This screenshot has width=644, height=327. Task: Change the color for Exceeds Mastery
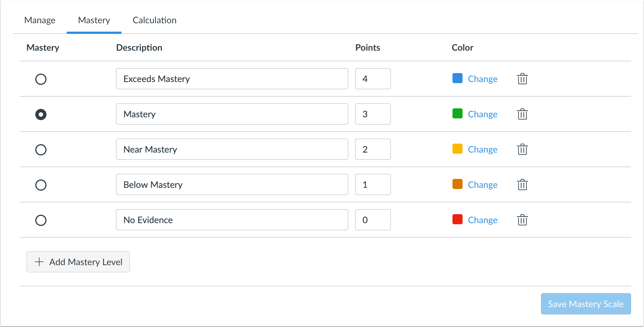point(482,79)
